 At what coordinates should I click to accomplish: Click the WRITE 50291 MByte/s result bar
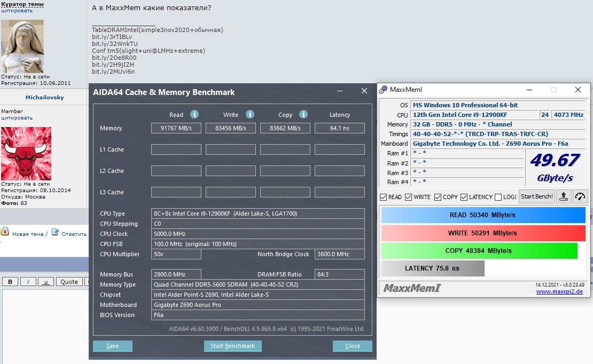(x=483, y=233)
